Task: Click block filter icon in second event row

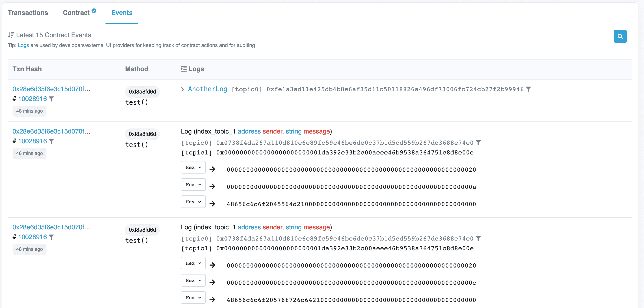Action: coord(52,141)
